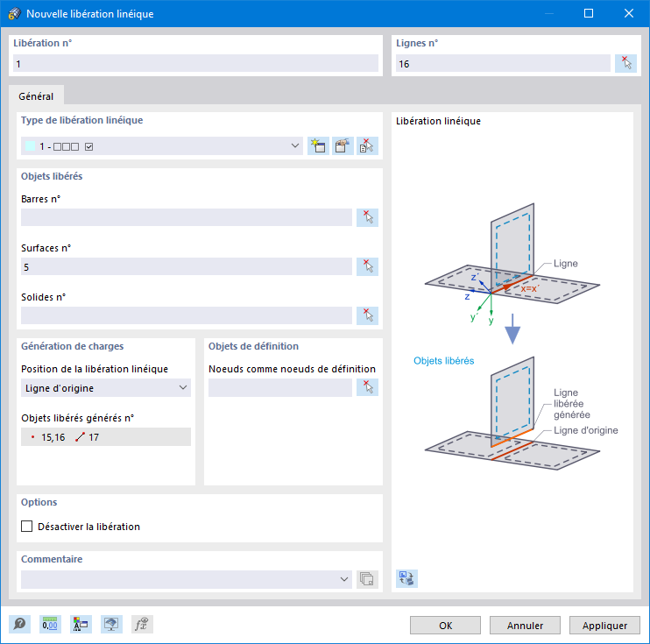Create new line release type icon
Viewport: 650px width, 644px height.
[318, 146]
